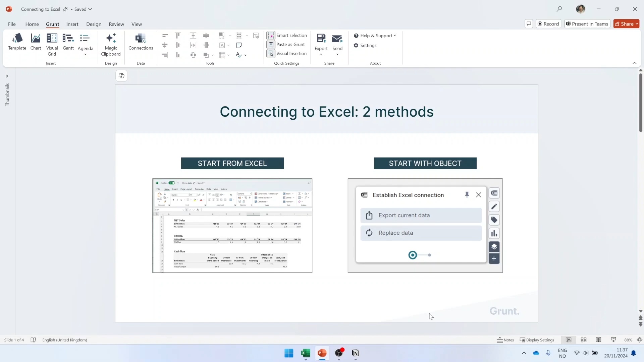
Task: Open the Magic Clipboard tool
Action: 111,45
